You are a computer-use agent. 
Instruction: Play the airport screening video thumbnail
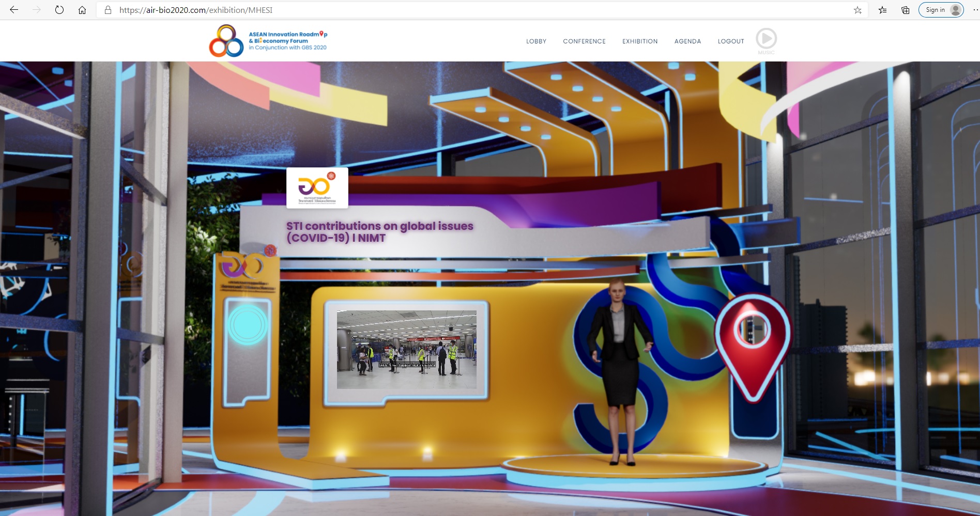pyautogui.click(x=406, y=349)
